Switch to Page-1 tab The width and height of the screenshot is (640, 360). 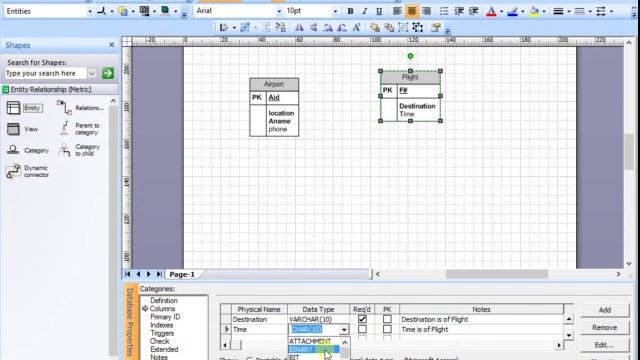click(x=182, y=274)
